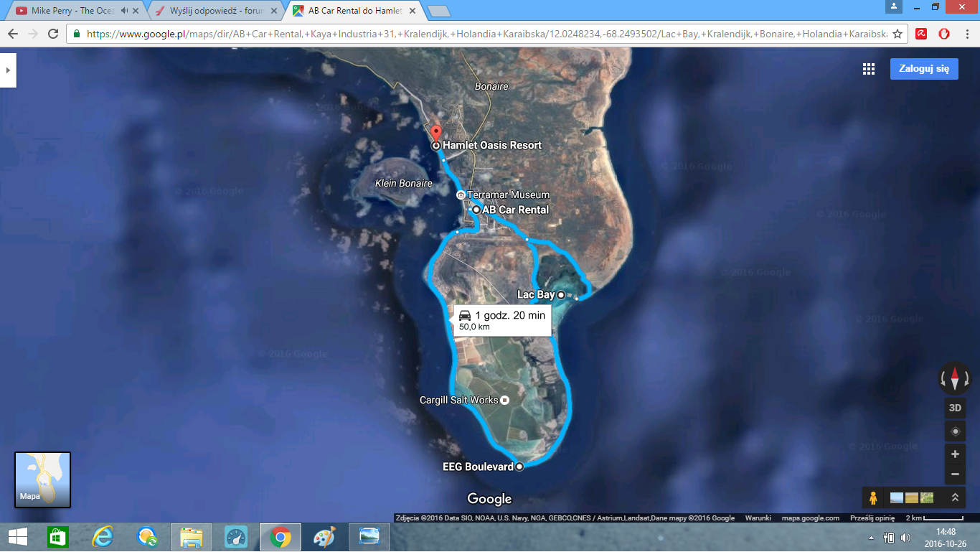Click the Google logo at map bottom
Viewport: 980px width, 552px height.
click(489, 499)
